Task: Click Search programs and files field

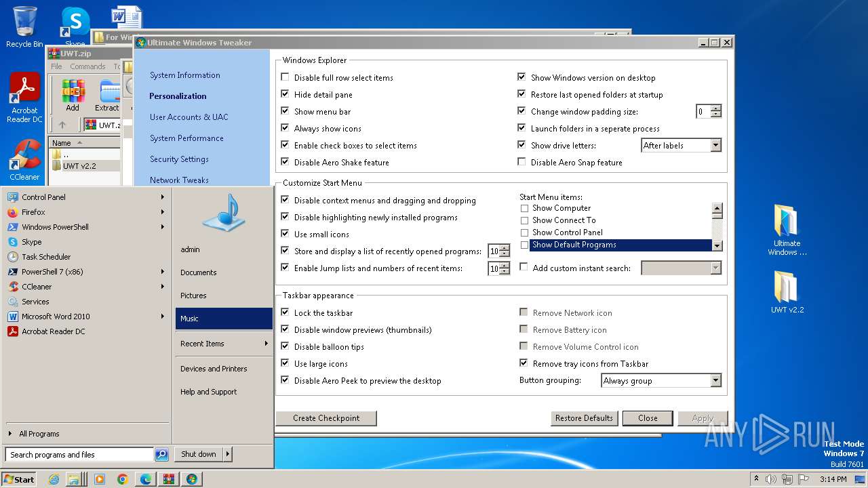Action: point(79,455)
